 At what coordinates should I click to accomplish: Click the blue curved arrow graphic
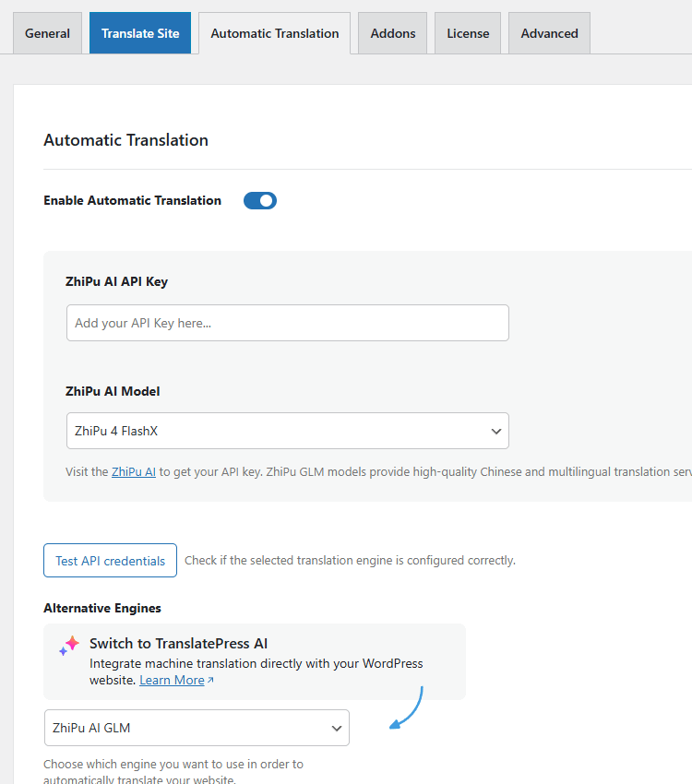click(x=407, y=707)
